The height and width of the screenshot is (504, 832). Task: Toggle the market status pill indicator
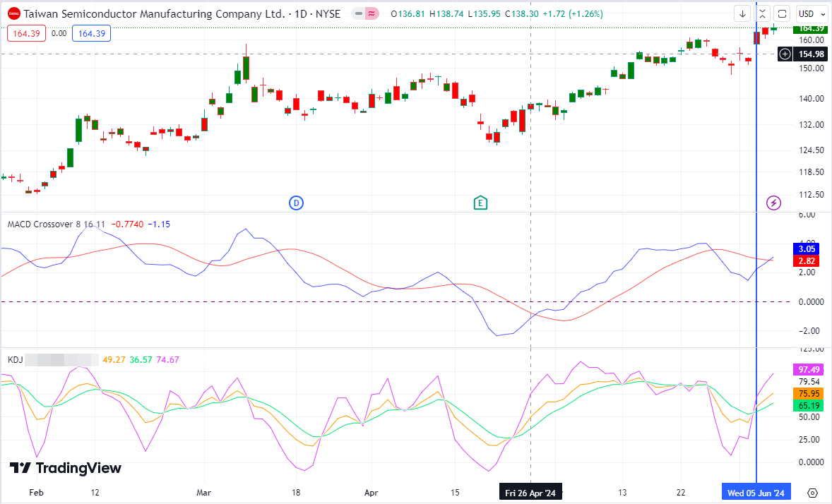point(359,14)
